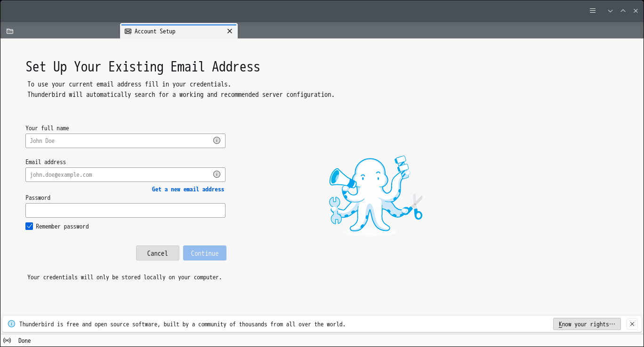644x347 pixels.
Task: Uncheck the Remember password checkbox
Action: click(29, 226)
